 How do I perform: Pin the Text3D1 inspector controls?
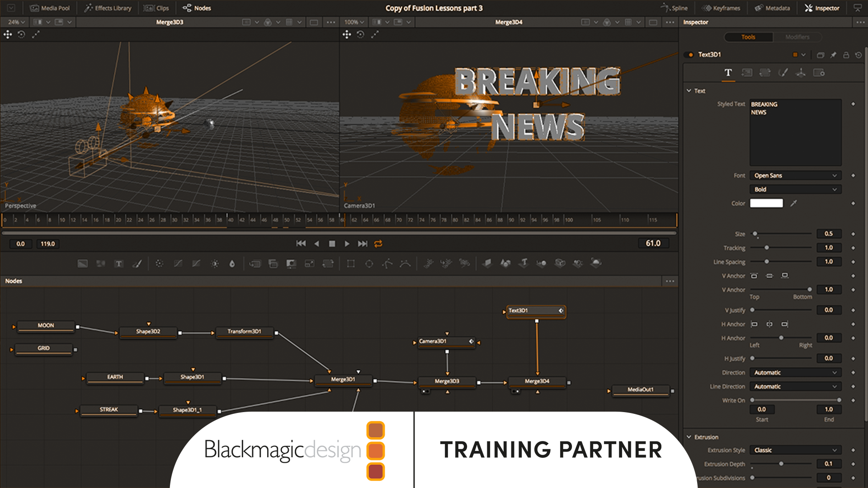coord(833,55)
